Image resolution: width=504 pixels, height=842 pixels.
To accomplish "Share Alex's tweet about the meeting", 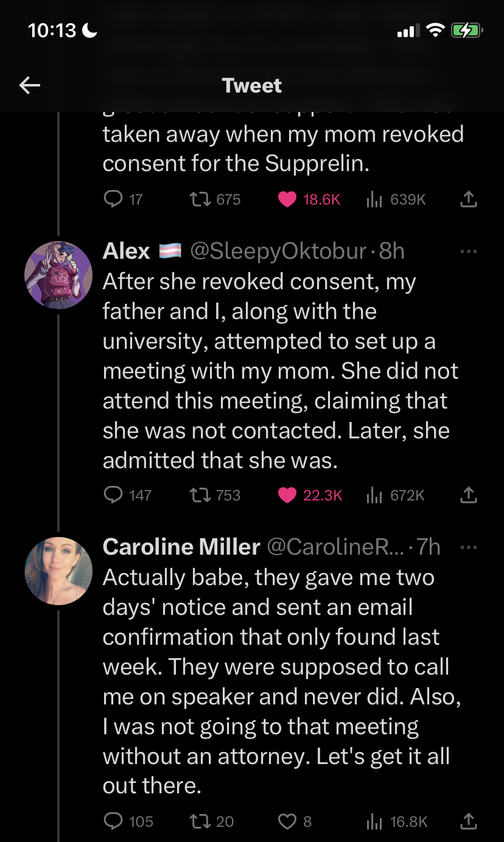I will (468, 496).
